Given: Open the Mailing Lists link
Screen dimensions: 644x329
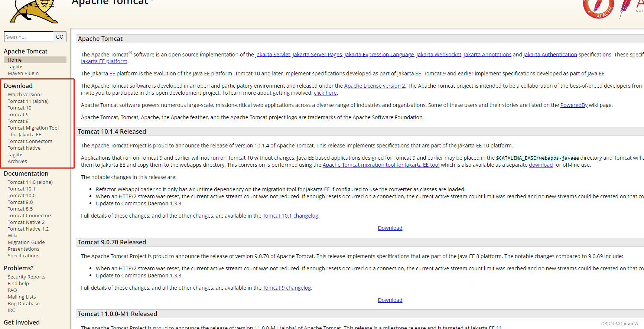Looking at the screenshot, I should (x=22, y=297).
